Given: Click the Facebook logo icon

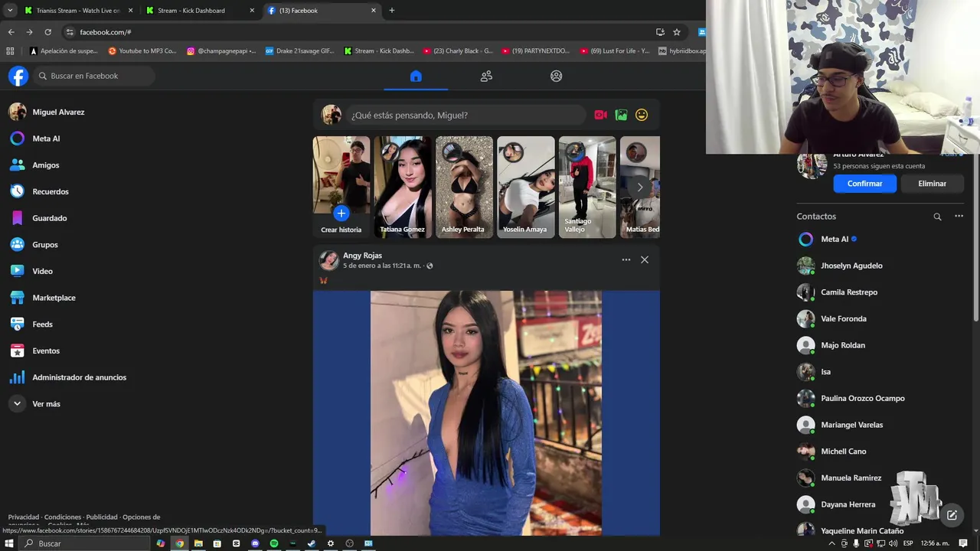Looking at the screenshot, I should point(18,76).
